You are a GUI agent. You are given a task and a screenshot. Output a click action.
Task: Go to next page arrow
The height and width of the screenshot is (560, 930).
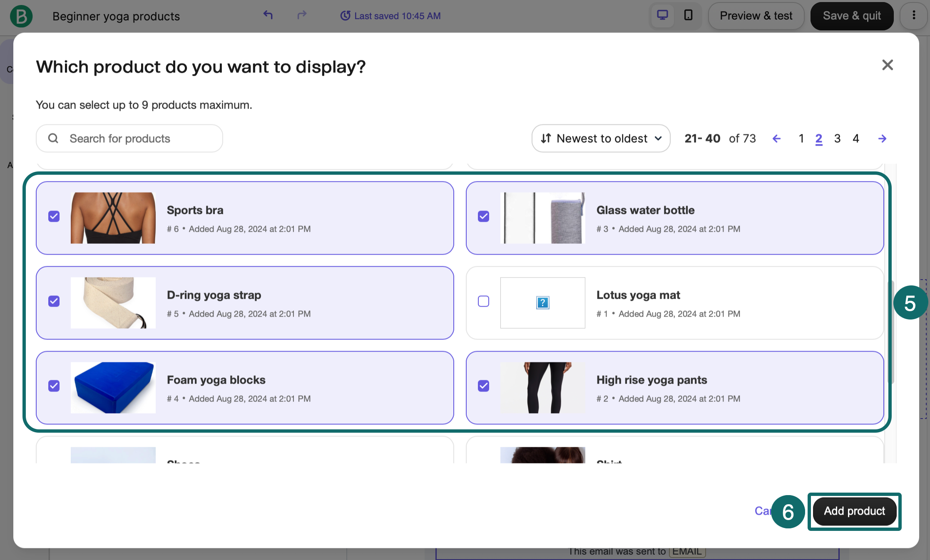click(882, 139)
